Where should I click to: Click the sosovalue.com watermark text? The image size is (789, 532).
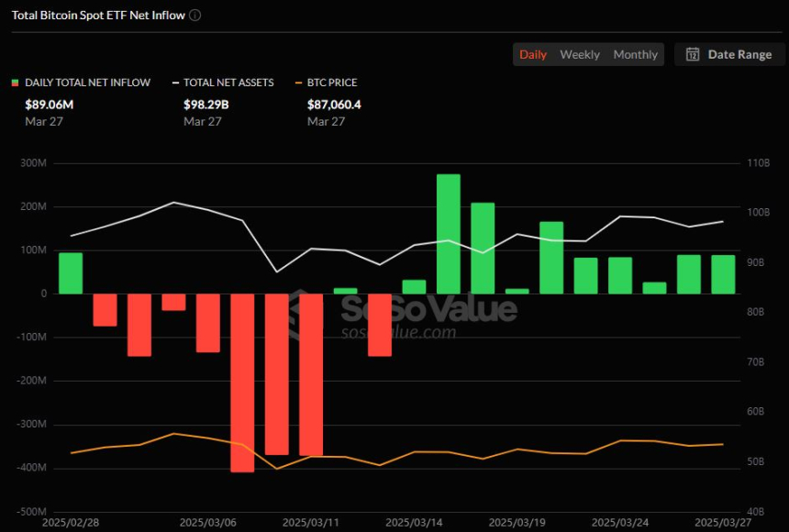[x=398, y=332]
